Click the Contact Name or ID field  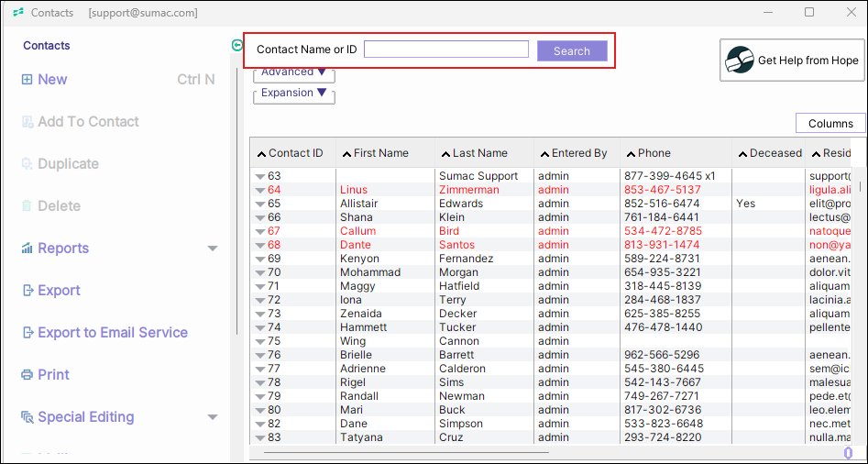445,50
